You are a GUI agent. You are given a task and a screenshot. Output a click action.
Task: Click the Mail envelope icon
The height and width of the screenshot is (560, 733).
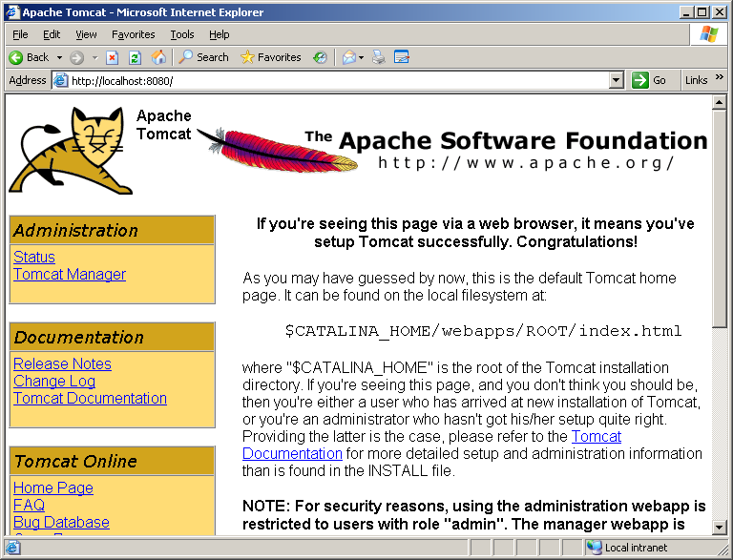coord(348,57)
